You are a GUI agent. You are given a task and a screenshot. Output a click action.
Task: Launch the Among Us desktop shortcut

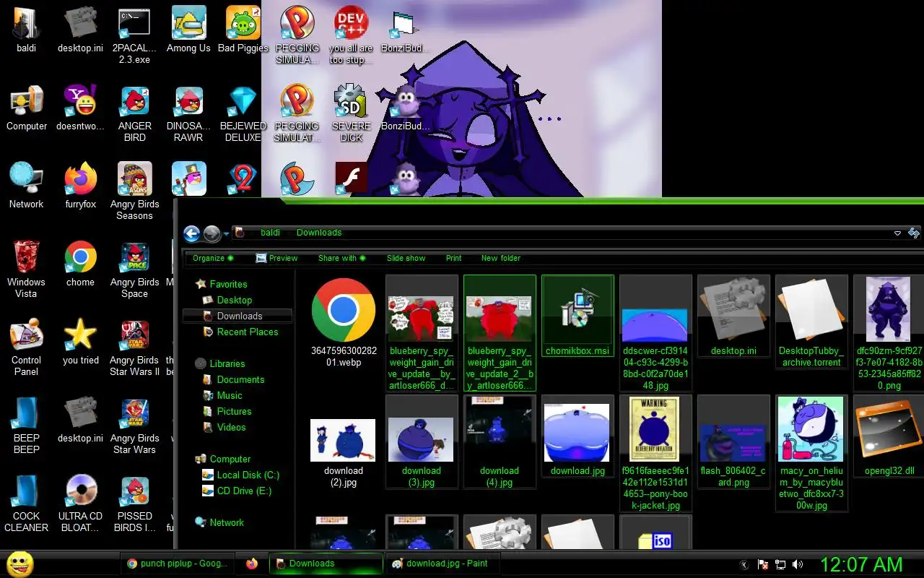pyautogui.click(x=188, y=30)
